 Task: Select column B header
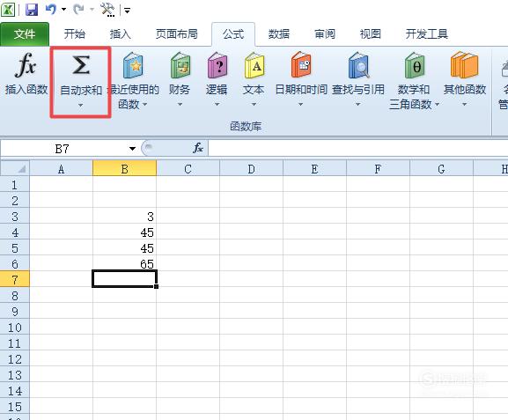125,168
